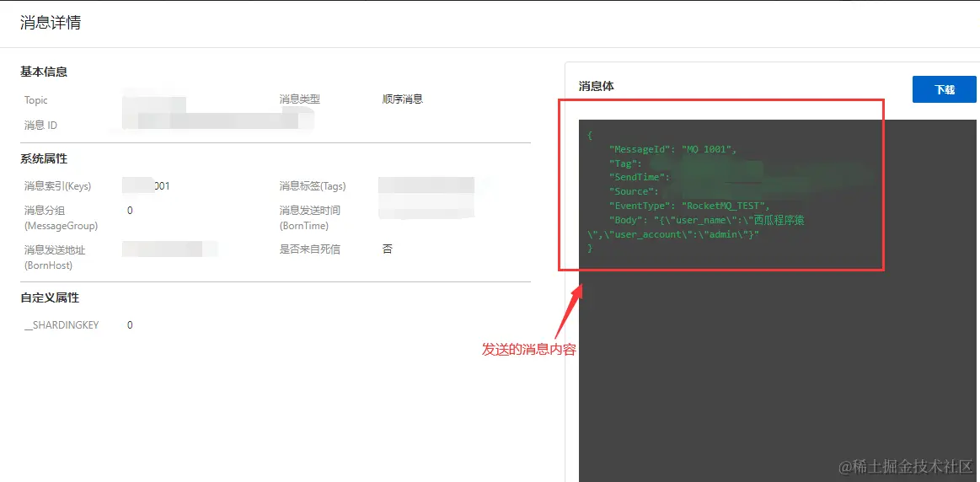Click the __SHARDINGKEY property label
The height and width of the screenshot is (482, 980).
click(62, 325)
